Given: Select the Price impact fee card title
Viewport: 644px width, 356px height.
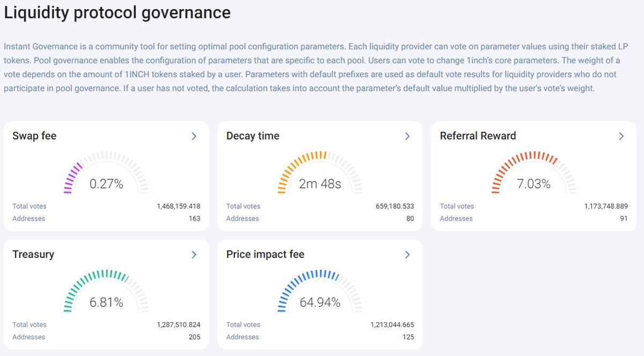Looking at the screenshot, I should [265, 254].
